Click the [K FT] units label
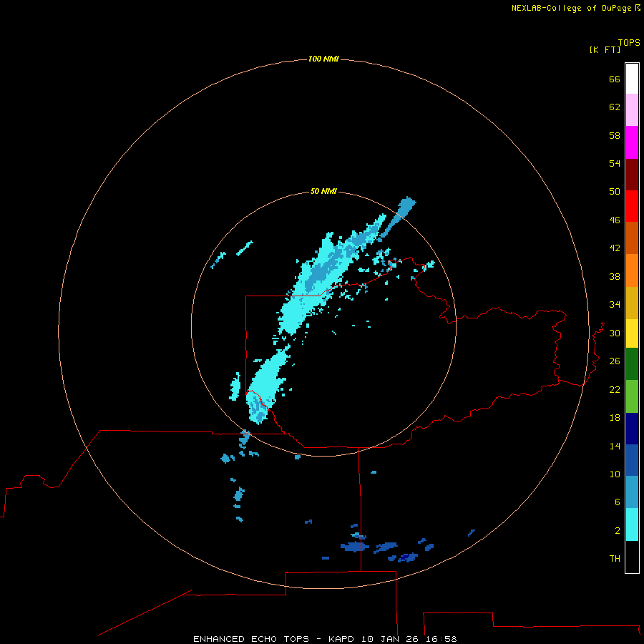The width and height of the screenshot is (644, 644). (605, 49)
